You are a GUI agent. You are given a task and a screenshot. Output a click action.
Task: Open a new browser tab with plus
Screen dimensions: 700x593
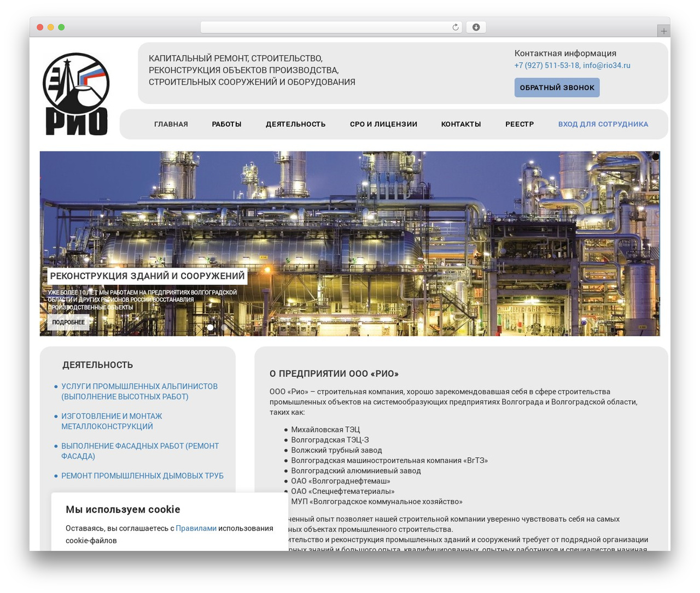pos(664,31)
